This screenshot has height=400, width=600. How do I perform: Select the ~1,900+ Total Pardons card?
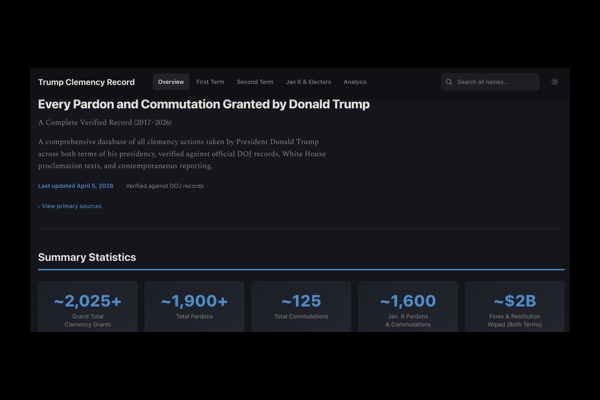click(194, 307)
